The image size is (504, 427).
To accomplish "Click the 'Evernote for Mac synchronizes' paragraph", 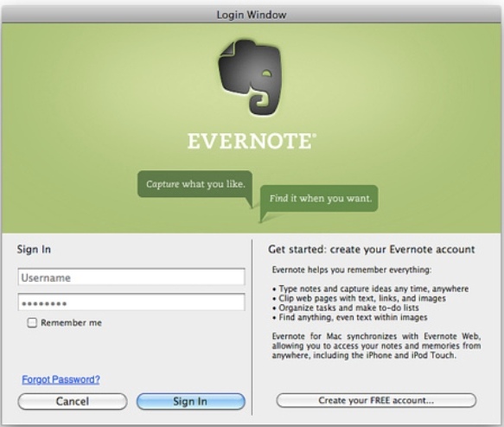I will point(376,346).
